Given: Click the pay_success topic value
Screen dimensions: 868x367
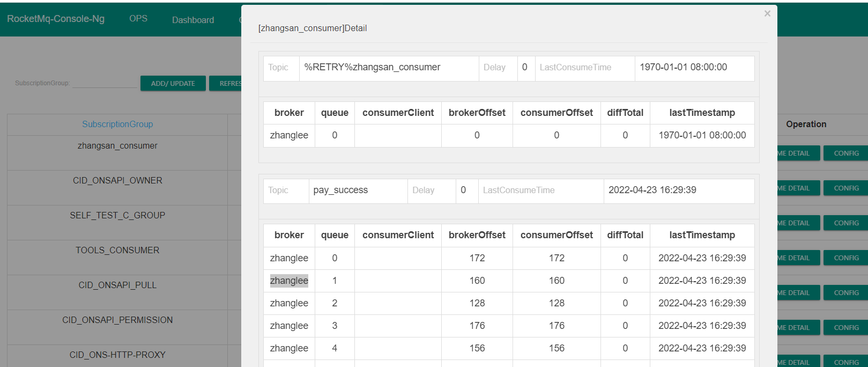Looking at the screenshot, I should coord(340,190).
